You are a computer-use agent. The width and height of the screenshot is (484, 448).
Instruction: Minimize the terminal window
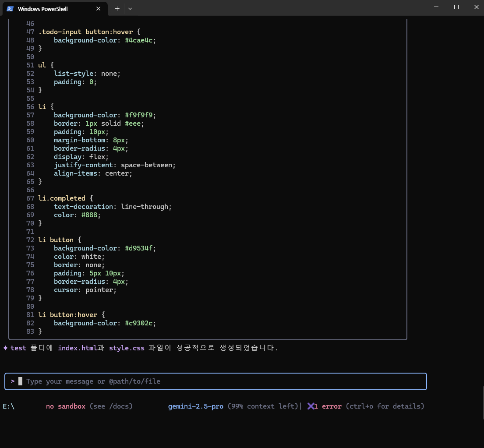pyautogui.click(x=436, y=7)
